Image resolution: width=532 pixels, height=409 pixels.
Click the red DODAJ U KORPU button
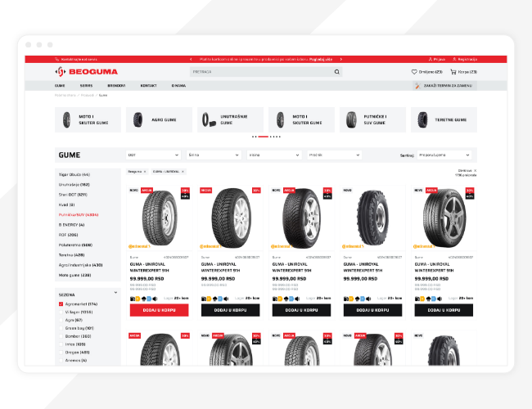point(159,310)
